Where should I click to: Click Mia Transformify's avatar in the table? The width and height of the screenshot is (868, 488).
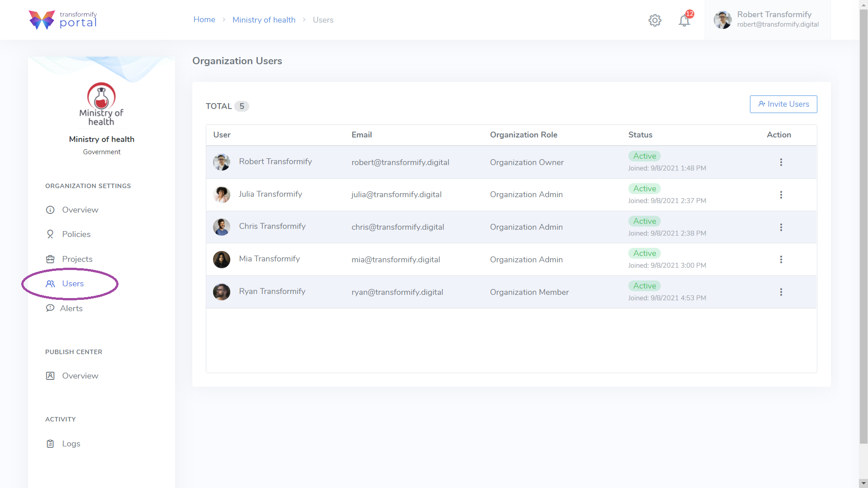tap(222, 259)
